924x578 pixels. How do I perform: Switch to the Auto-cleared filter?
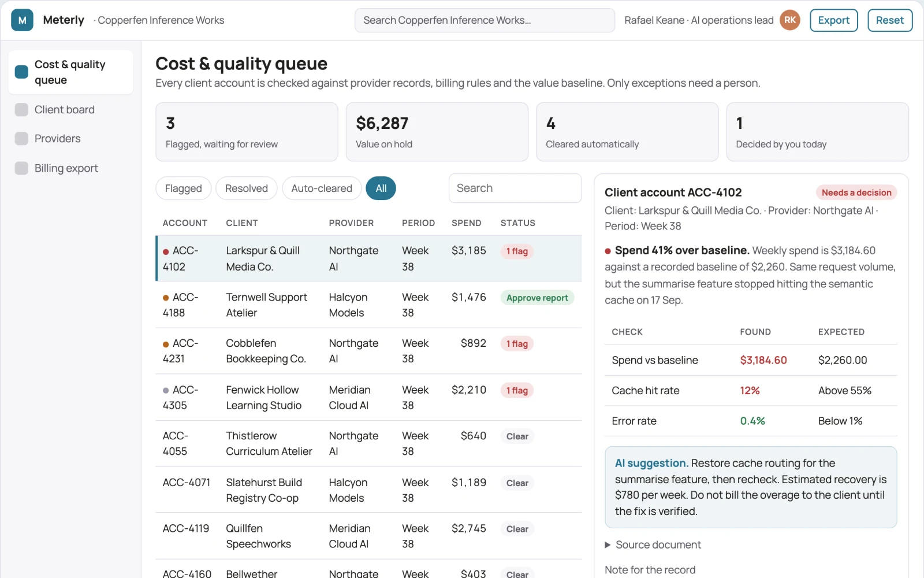click(x=322, y=188)
